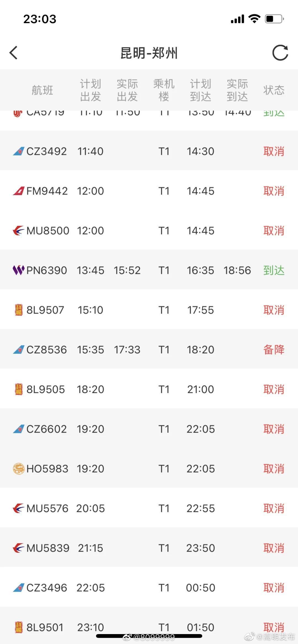Image resolution: width=298 pixels, height=644 pixels.
Task: Tap the 状态 column header
Action: (273, 90)
